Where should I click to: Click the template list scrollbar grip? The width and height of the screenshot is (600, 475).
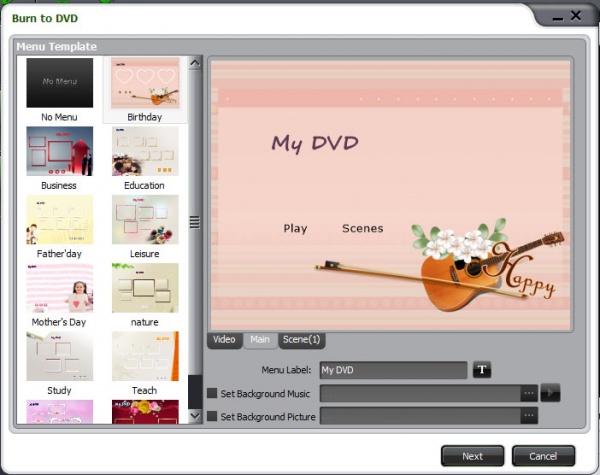195,222
